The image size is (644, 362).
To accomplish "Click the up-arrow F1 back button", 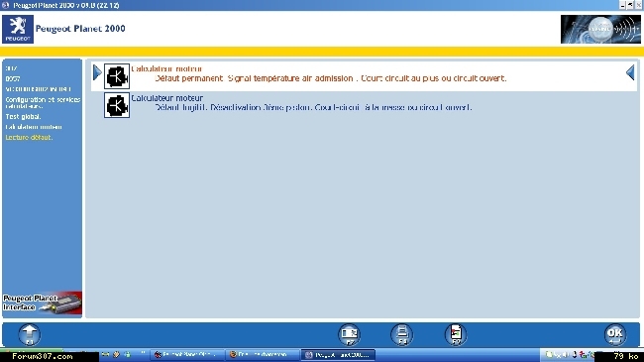I will 29,334.
